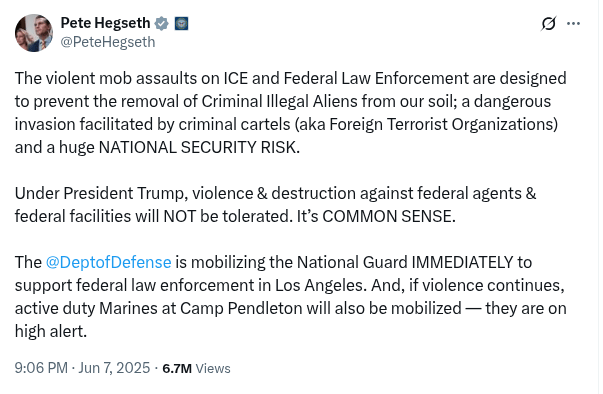Click the verified checkmark badge

click(162, 23)
